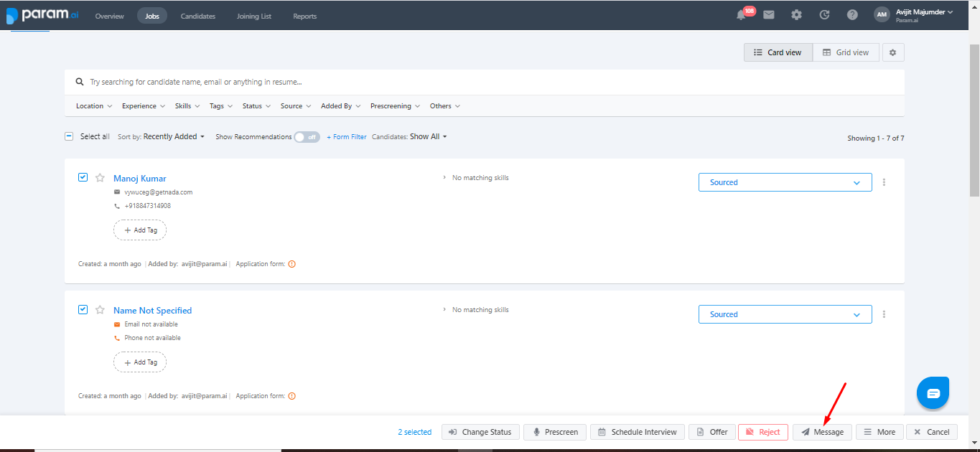This screenshot has width=980, height=452.
Task: Click the Message button
Action: pyautogui.click(x=823, y=432)
